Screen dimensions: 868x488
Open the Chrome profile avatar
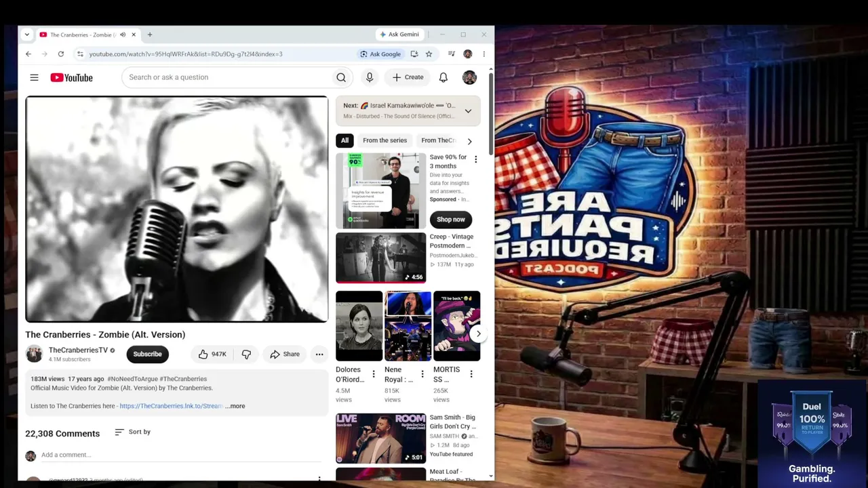467,54
